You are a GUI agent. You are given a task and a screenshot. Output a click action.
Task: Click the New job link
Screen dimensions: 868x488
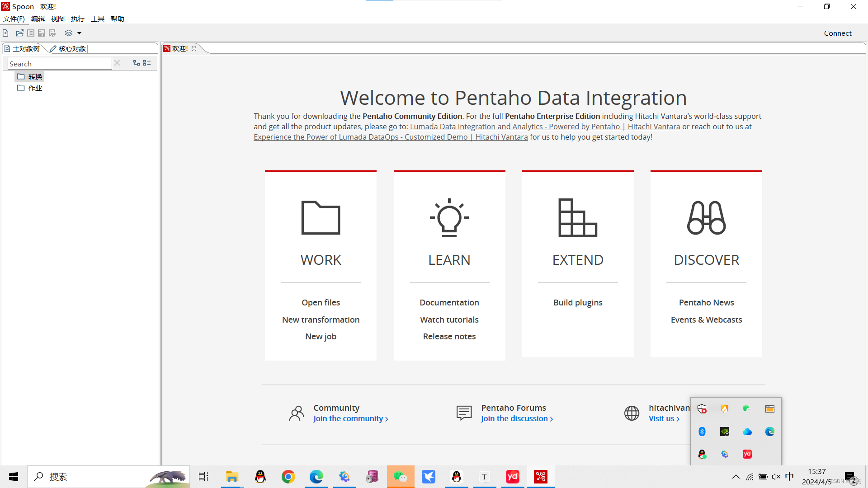click(x=321, y=336)
